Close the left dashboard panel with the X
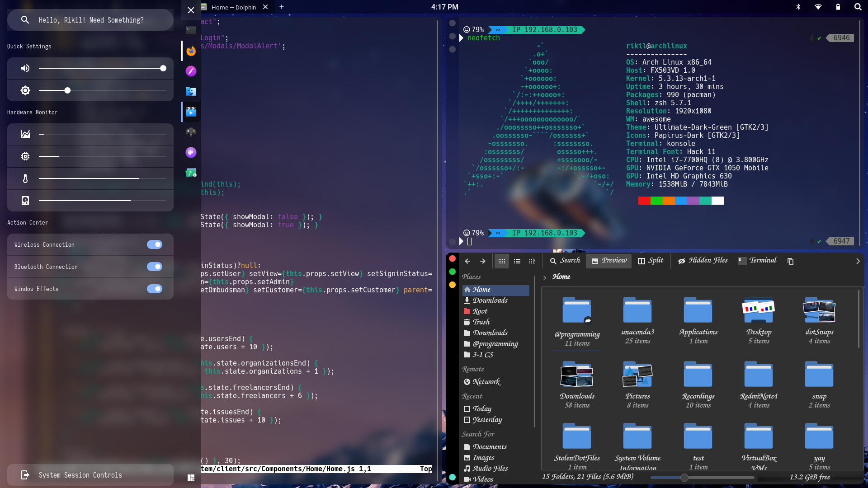 click(x=191, y=10)
